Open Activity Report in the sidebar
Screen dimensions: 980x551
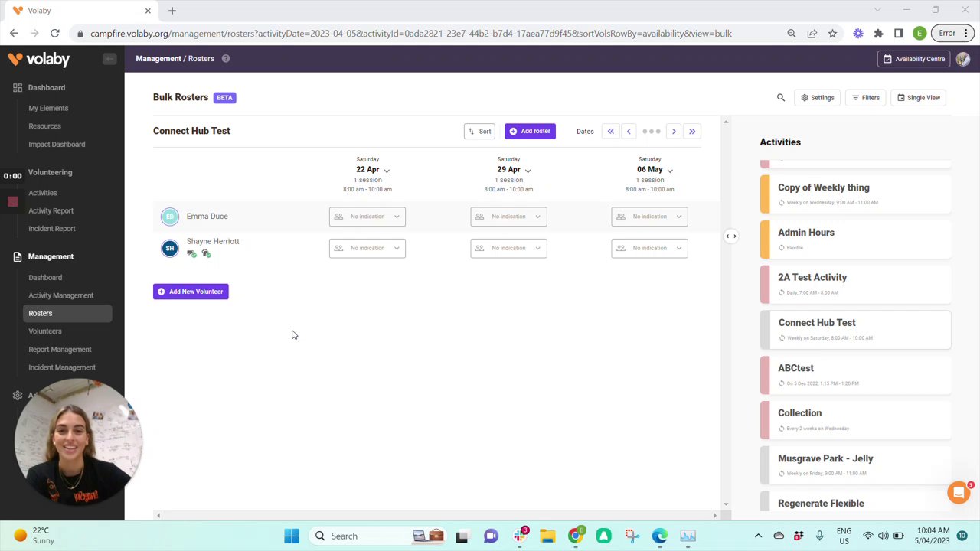pos(51,210)
